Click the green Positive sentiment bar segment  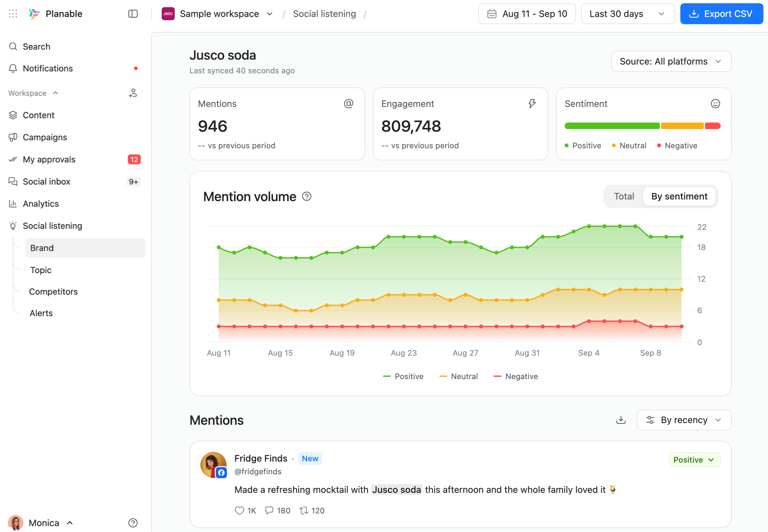click(612, 126)
